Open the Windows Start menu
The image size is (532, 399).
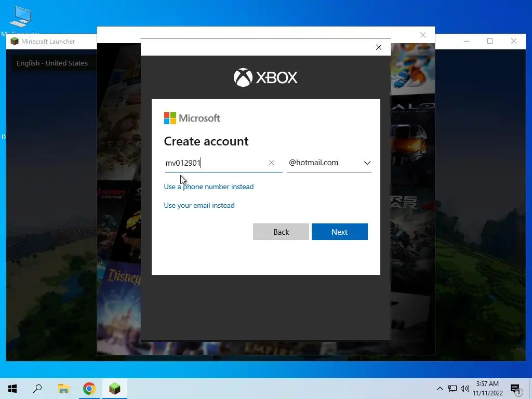point(12,389)
